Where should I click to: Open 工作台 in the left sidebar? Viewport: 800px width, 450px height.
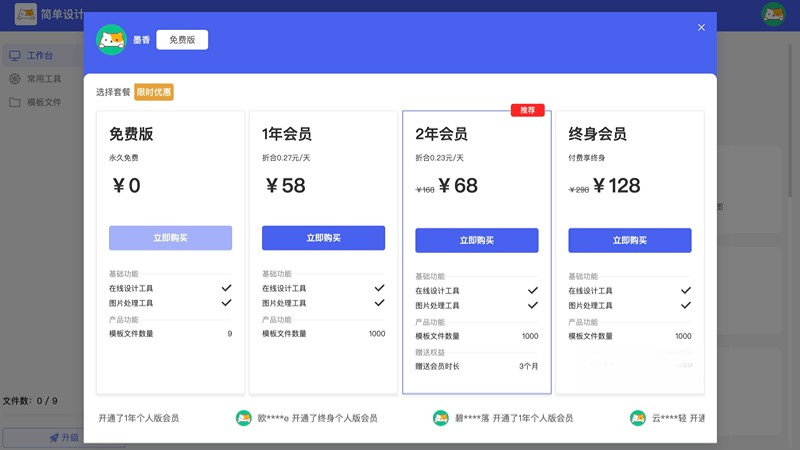coord(40,56)
